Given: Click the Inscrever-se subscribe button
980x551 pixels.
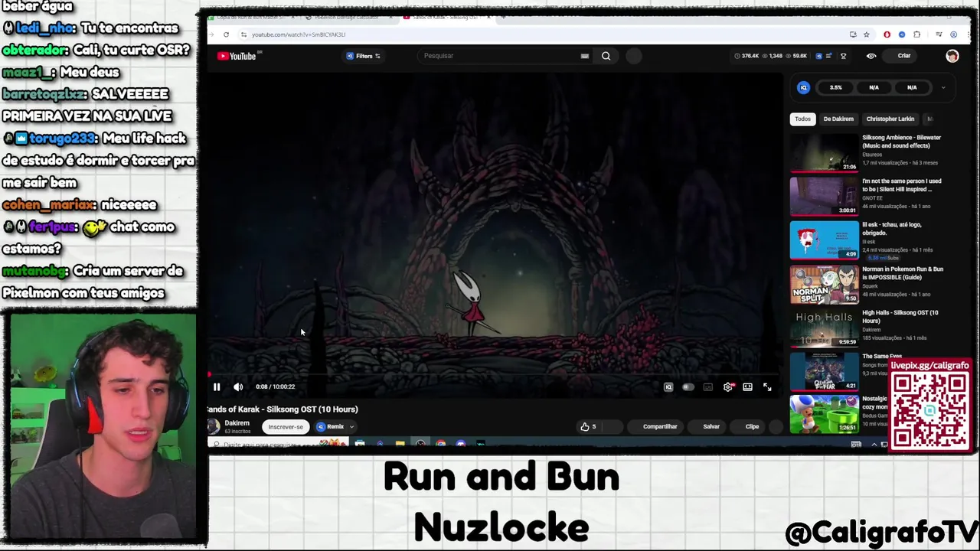Looking at the screenshot, I should pyautogui.click(x=286, y=427).
